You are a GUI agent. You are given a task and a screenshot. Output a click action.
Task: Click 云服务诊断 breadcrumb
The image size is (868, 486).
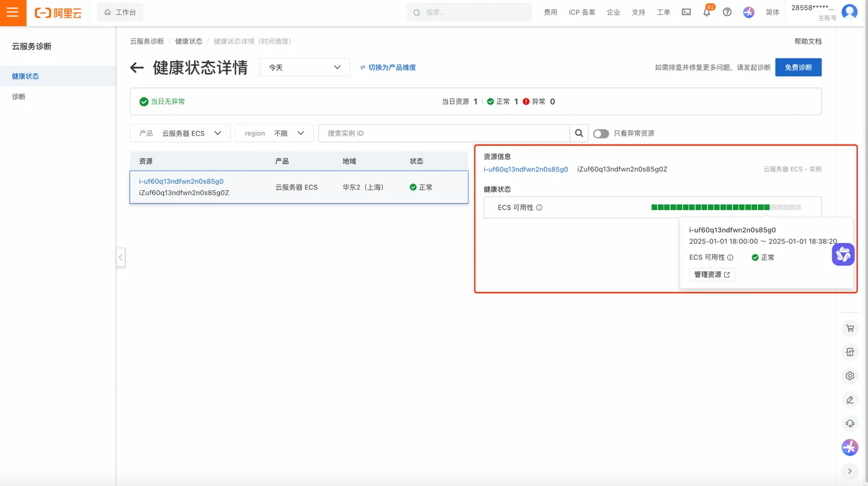(x=147, y=42)
